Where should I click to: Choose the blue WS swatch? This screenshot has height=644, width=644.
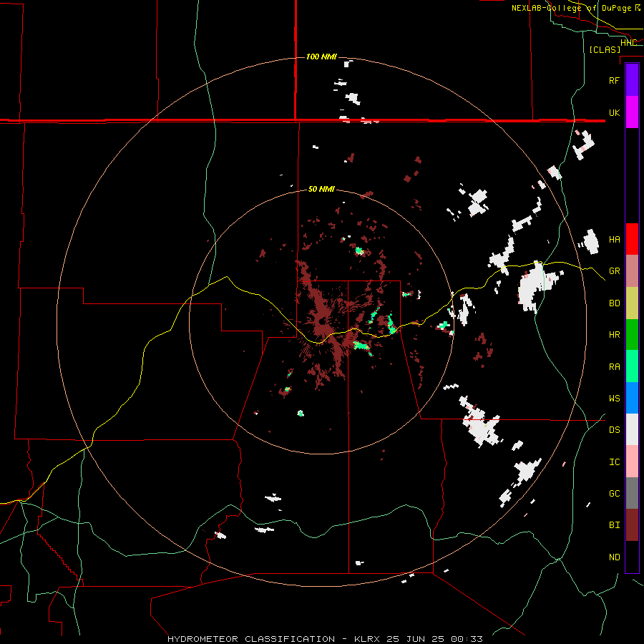coord(632,398)
